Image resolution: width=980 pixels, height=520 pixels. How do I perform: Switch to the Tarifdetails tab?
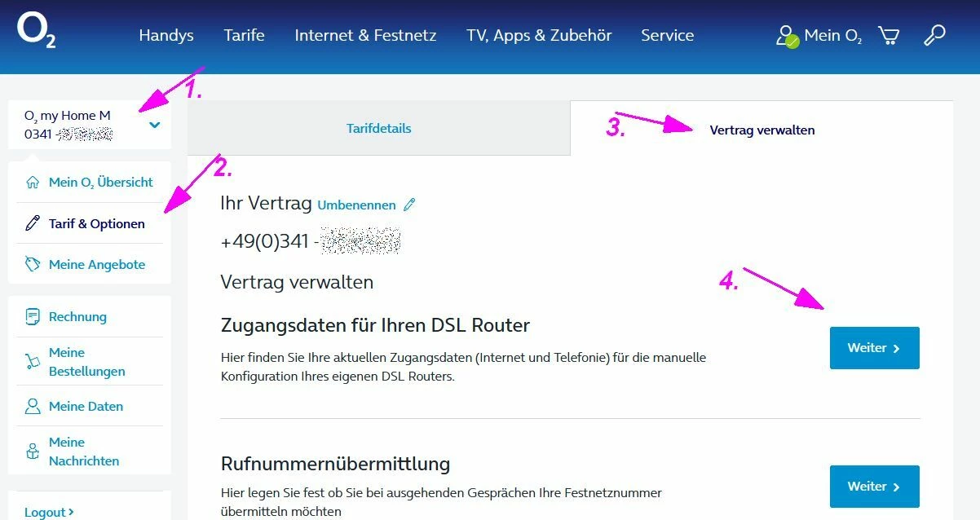379,128
